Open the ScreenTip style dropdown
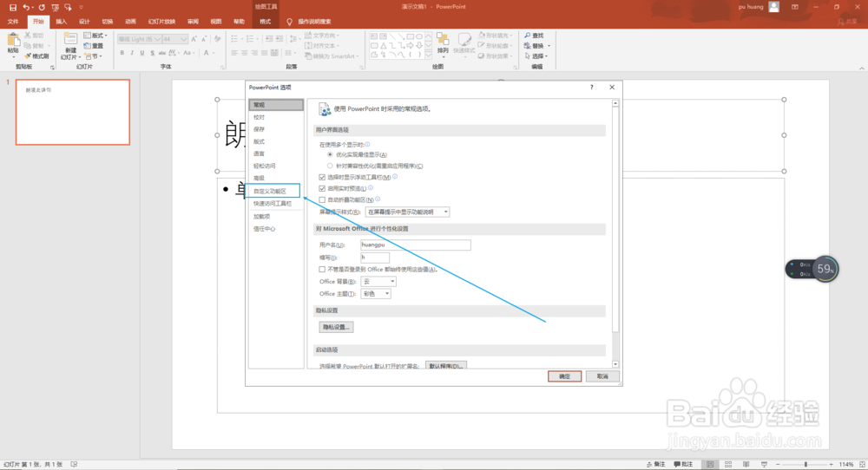This screenshot has width=868, height=470. 407,212
